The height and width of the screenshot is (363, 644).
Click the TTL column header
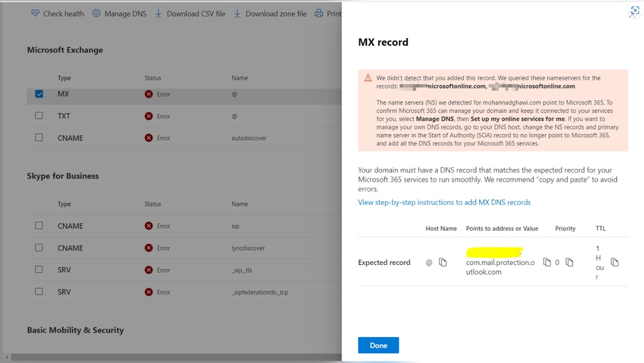600,229
